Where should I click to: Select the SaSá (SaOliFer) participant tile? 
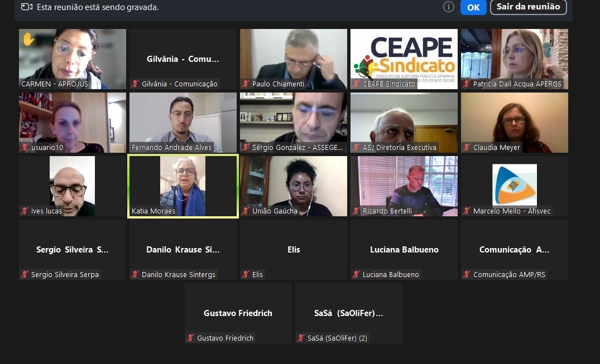tap(349, 313)
